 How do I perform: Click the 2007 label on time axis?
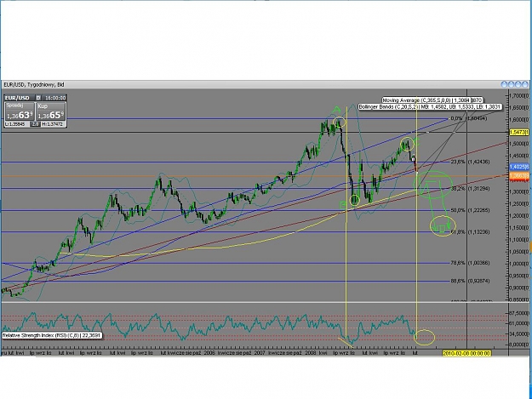coord(260,353)
